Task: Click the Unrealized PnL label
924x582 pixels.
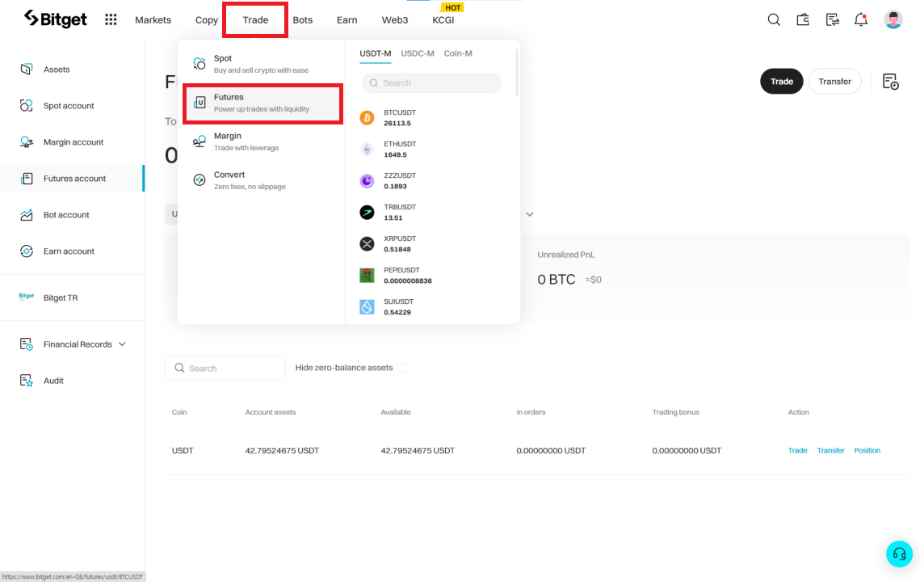Action: 565,255
